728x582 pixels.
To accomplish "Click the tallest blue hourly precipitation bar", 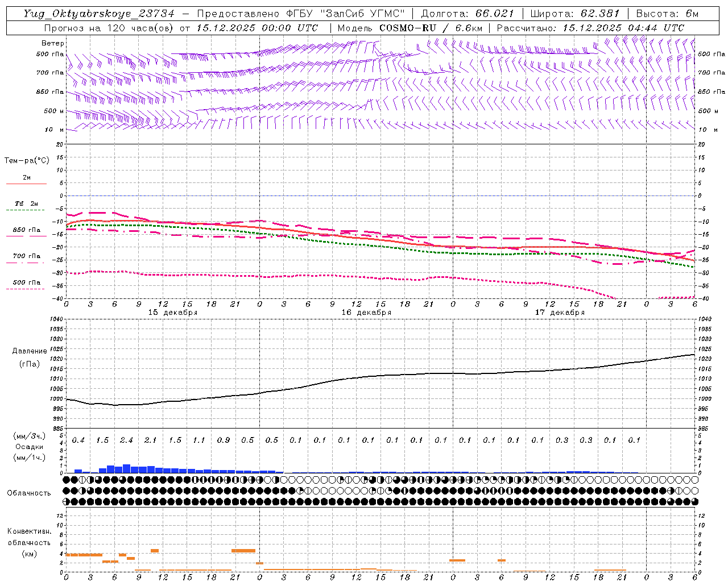I will [x=127, y=468].
